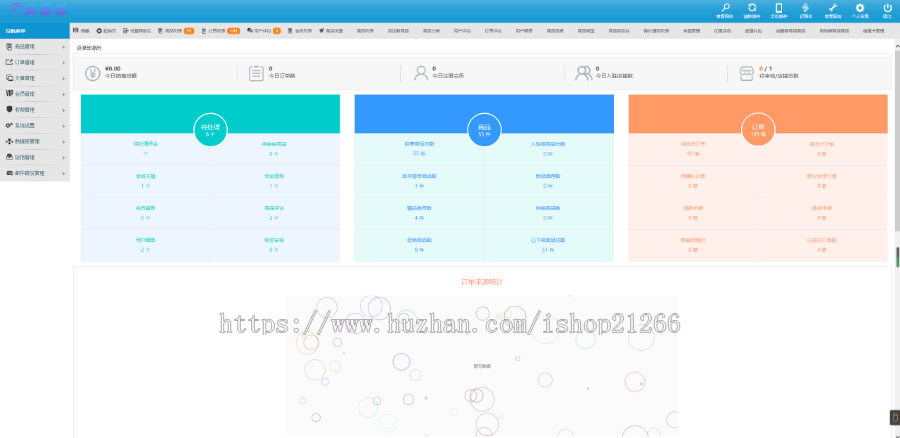
Task: Click the VIP icon in the left sidebar
Action: coord(9,94)
